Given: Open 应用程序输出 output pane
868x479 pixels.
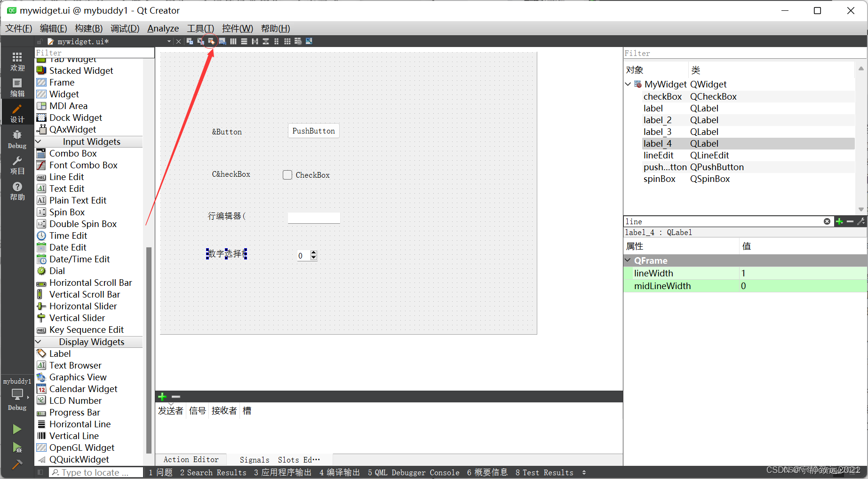Looking at the screenshot, I should 282,472.
